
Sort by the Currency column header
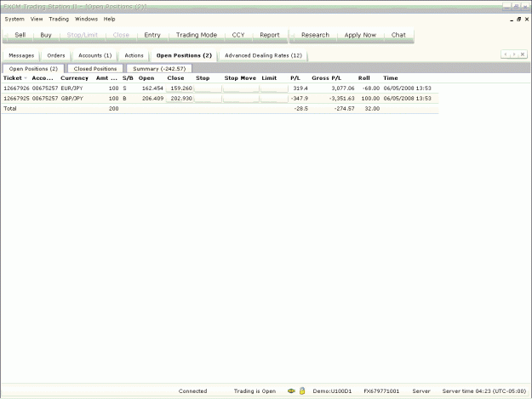(74, 78)
